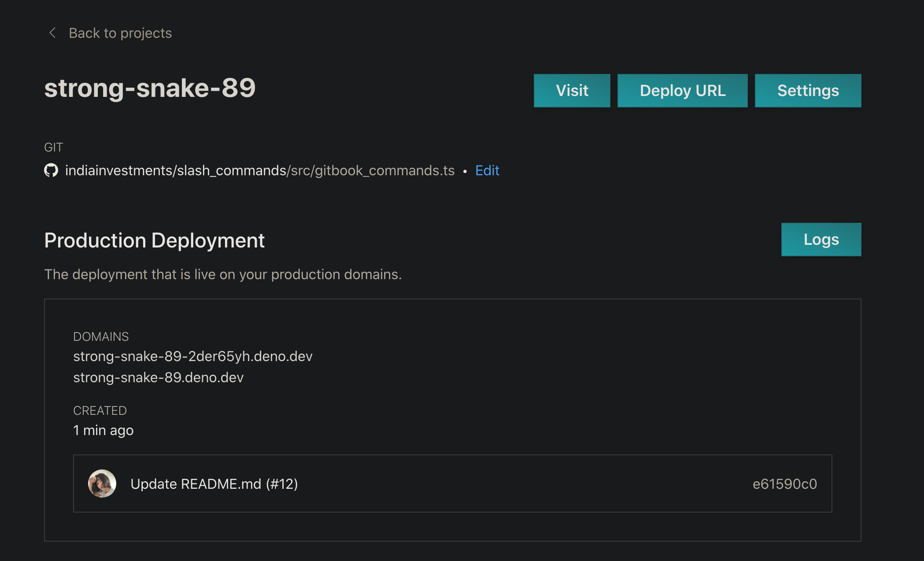Viewport: 924px width, 561px height.
Task: View production deployment Logs
Action: (x=821, y=240)
